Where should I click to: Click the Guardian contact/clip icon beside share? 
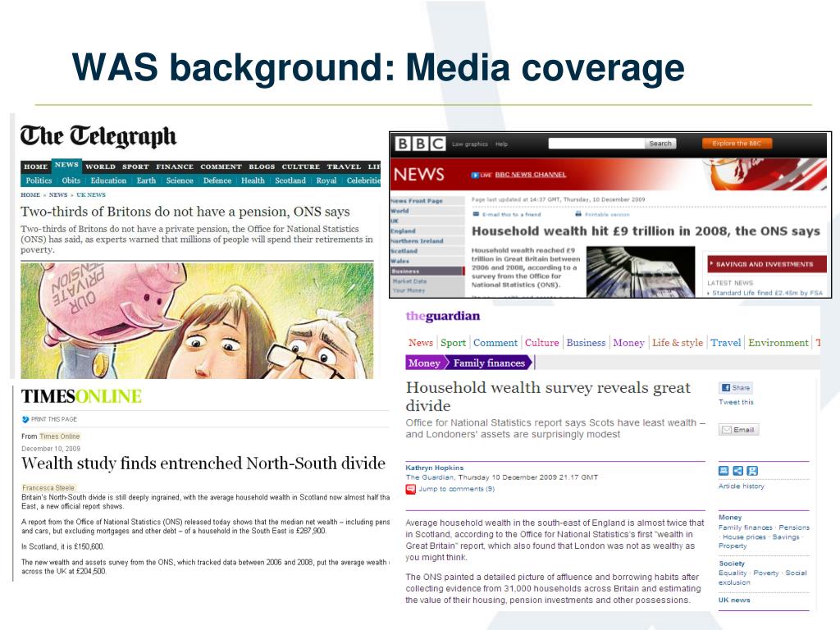(753, 471)
